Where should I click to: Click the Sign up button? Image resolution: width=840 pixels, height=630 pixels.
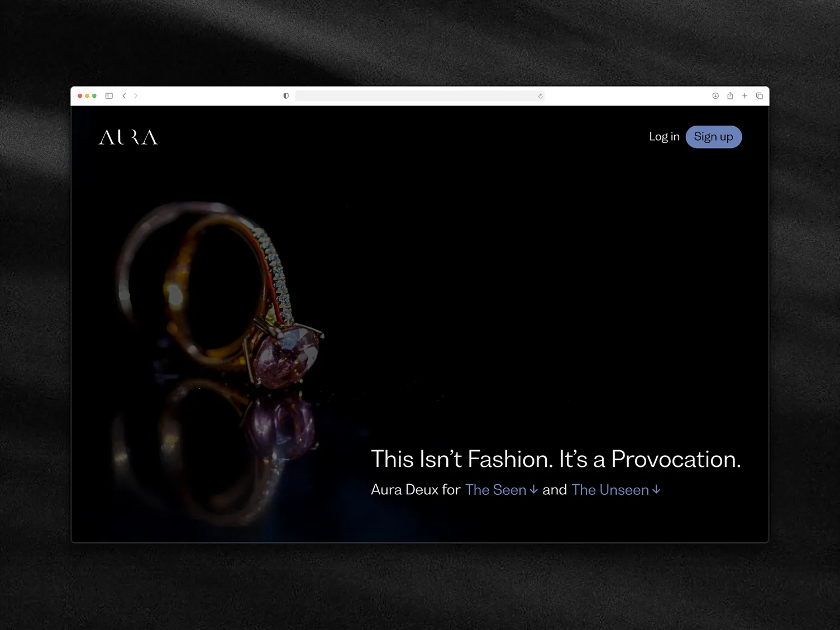[x=713, y=137]
